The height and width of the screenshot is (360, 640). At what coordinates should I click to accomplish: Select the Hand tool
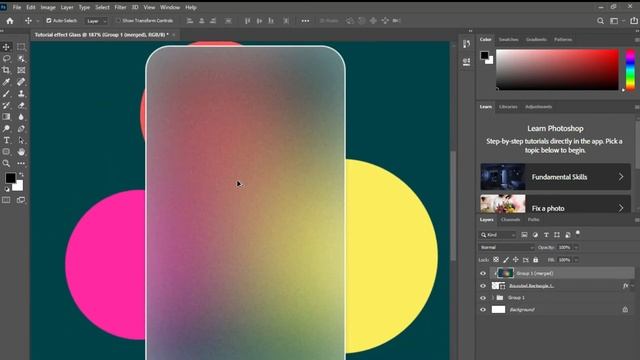point(21,152)
